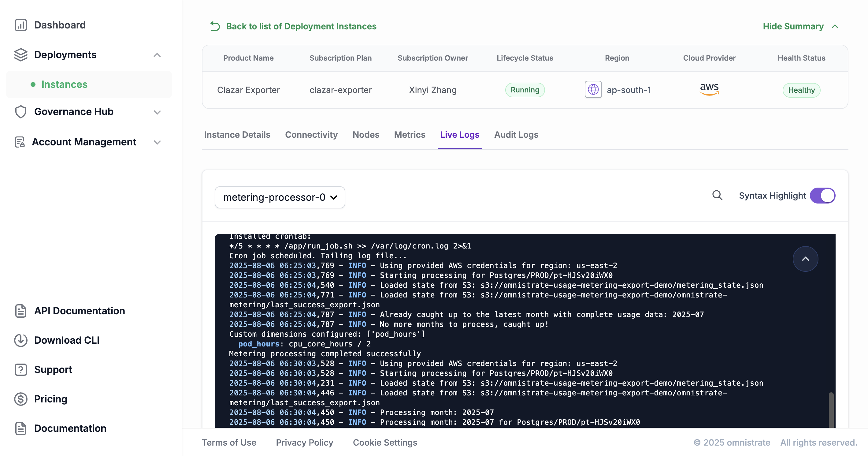Click the globe icon next to ap-south-1
868x456 pixels.
coord(593,90)
